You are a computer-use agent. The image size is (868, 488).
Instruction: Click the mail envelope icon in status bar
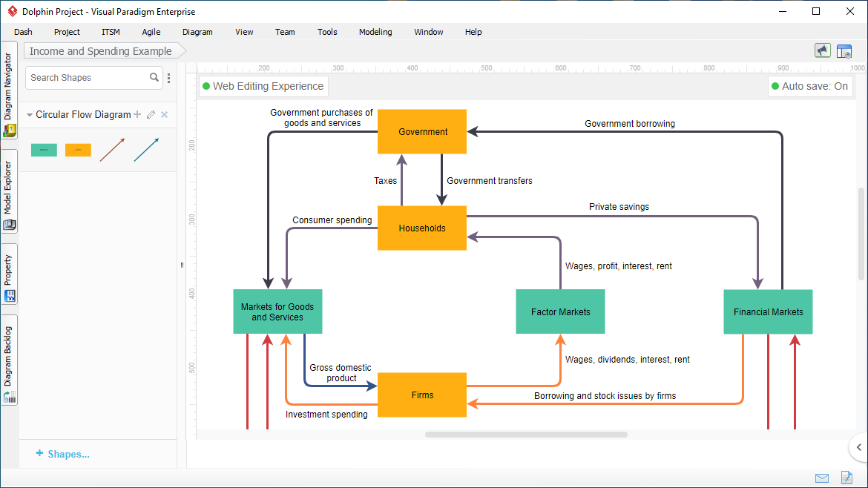click(822, 478)
